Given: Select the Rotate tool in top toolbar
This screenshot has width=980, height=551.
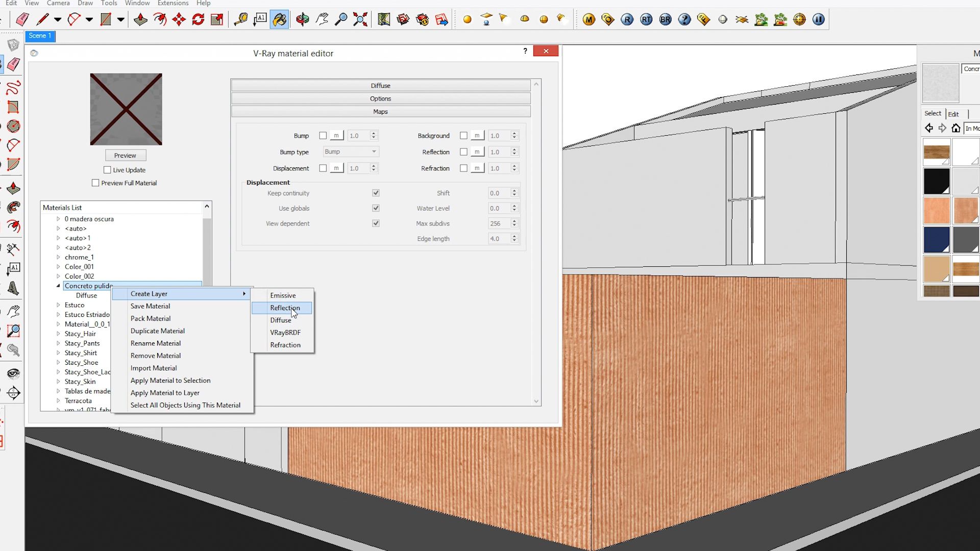Looking at the screenshot, I should point(198,19).
